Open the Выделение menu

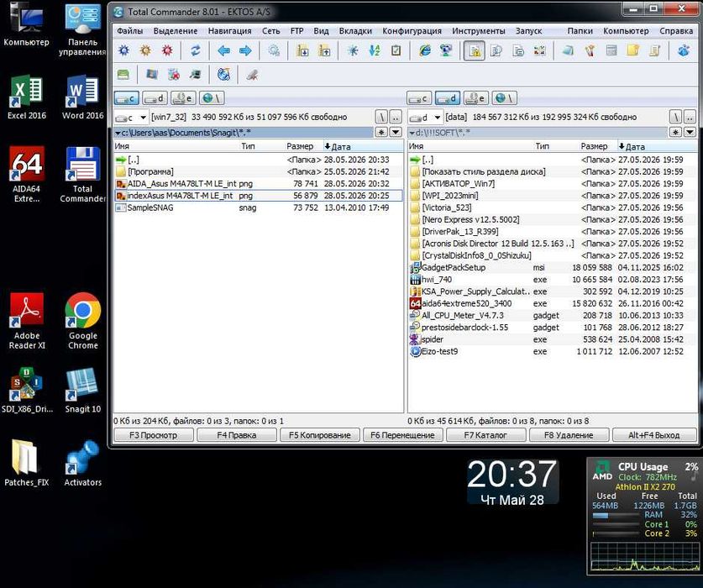click(176, 31)
